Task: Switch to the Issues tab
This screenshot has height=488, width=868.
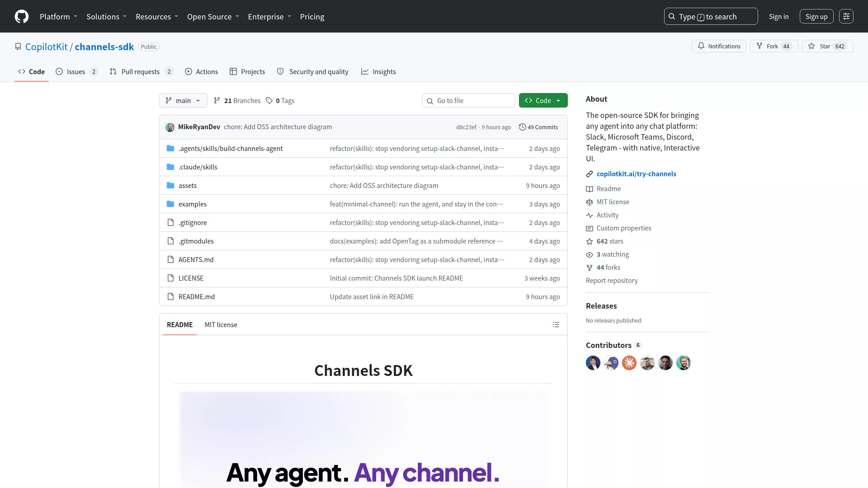Action: point(76,72)
